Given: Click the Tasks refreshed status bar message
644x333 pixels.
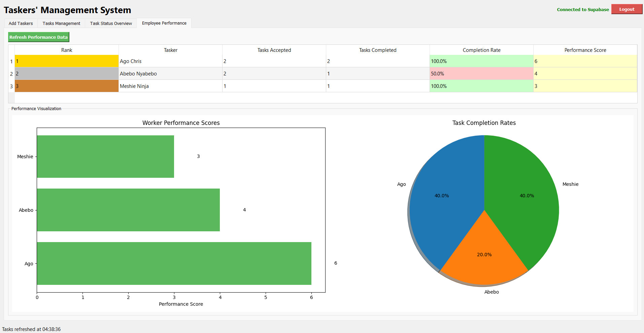Looking at the screenshot, I should pos(31,329).
